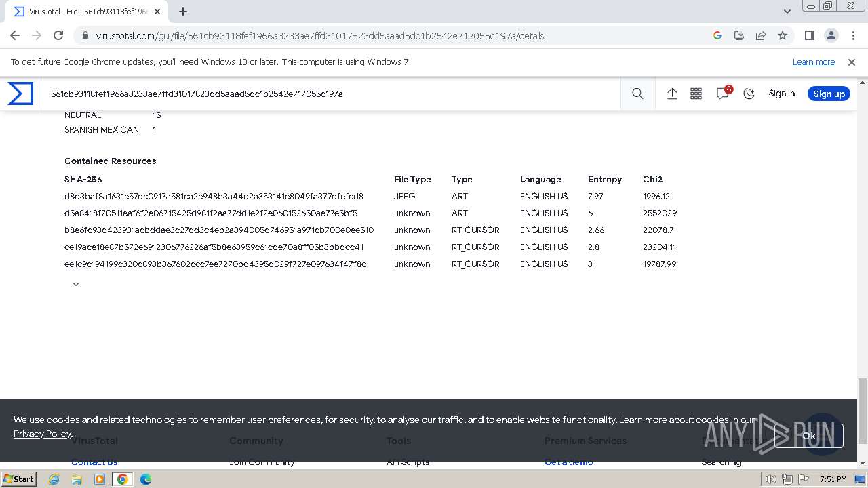Click hash starting with ee1c9c194199c
Image resolution: width=868 pixels, height=488 pixels.
(x=215, y=264)
